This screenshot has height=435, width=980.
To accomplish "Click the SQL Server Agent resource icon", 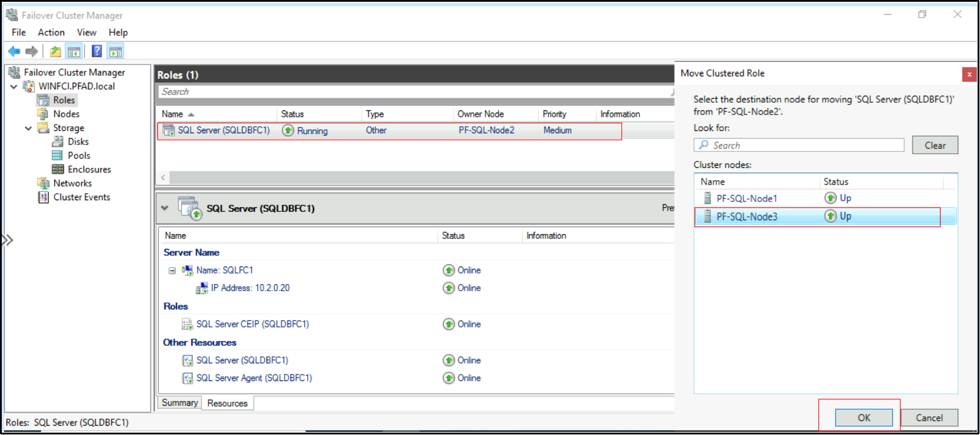I will tap(187, 378).
